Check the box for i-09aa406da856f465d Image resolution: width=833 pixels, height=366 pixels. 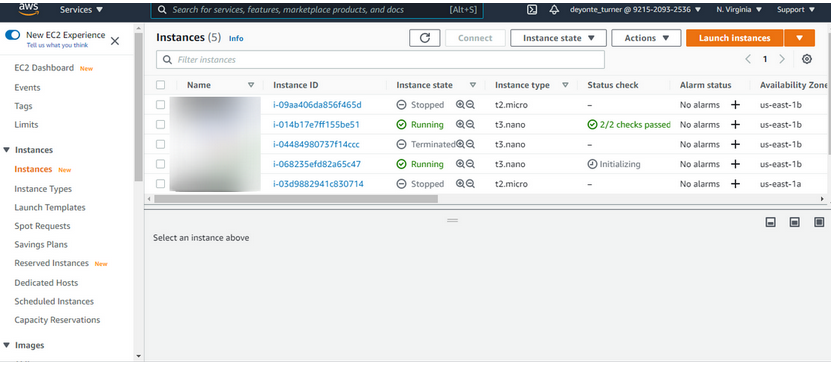pos(160,105)
